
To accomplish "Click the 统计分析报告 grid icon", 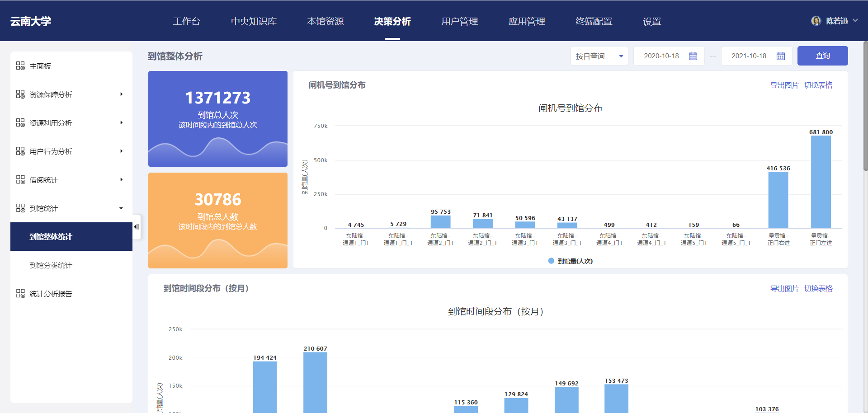I will click(x=20, y=294).
